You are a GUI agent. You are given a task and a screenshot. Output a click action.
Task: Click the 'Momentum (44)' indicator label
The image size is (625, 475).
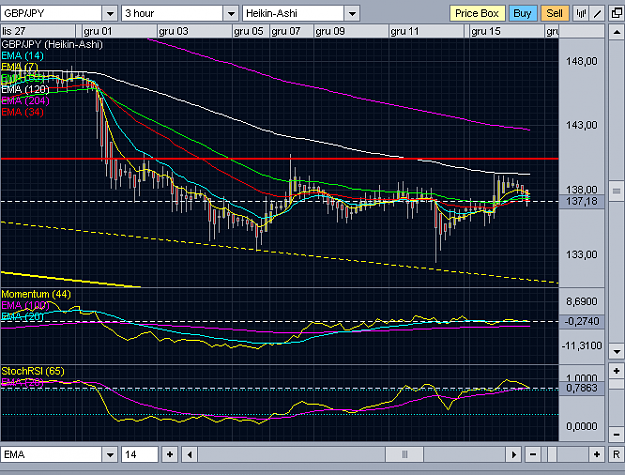[x=36, y=294]
